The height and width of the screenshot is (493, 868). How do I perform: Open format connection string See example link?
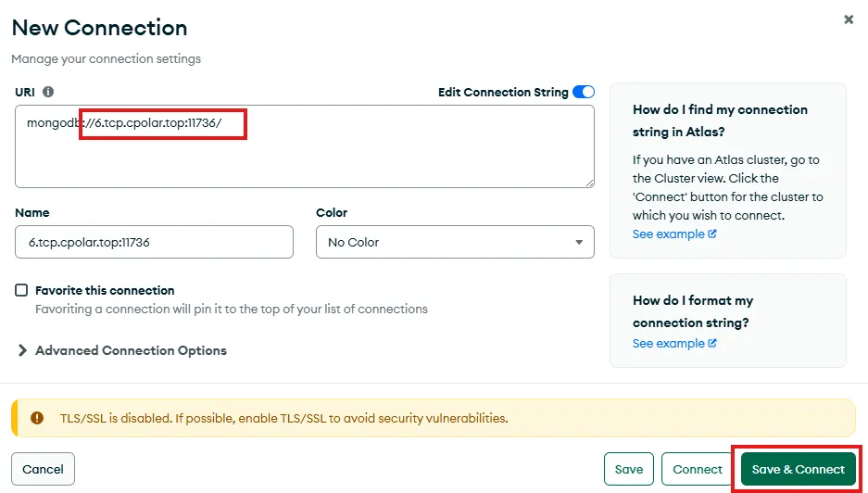(x=669, y=344)
